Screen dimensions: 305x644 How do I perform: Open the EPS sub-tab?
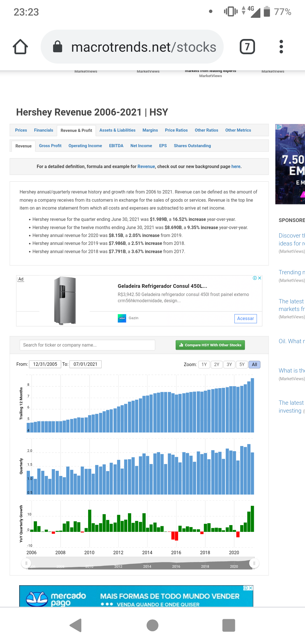[x=163, y=146]
